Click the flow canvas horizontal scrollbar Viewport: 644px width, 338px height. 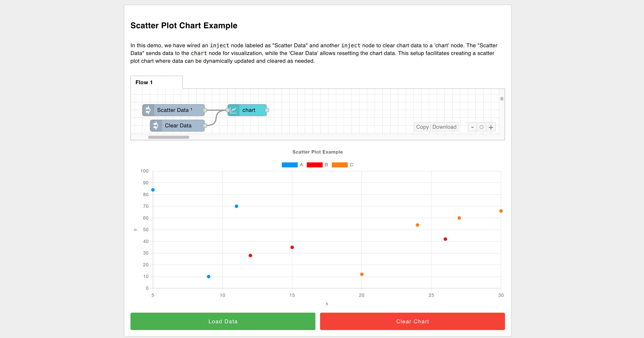pos(168,137)
